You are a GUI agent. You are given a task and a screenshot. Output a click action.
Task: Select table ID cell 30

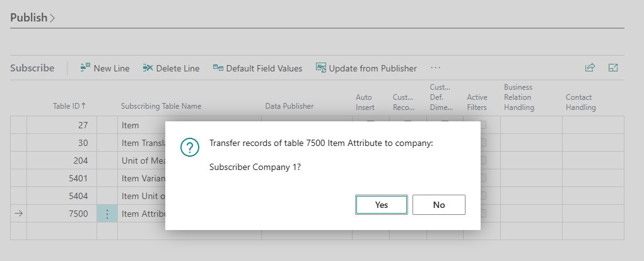pos(62,143)
